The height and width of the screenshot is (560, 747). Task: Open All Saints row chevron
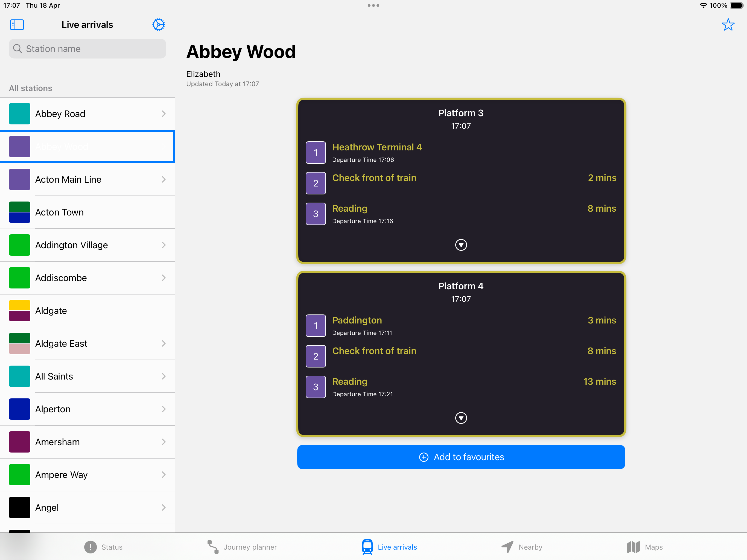(164, 376)
